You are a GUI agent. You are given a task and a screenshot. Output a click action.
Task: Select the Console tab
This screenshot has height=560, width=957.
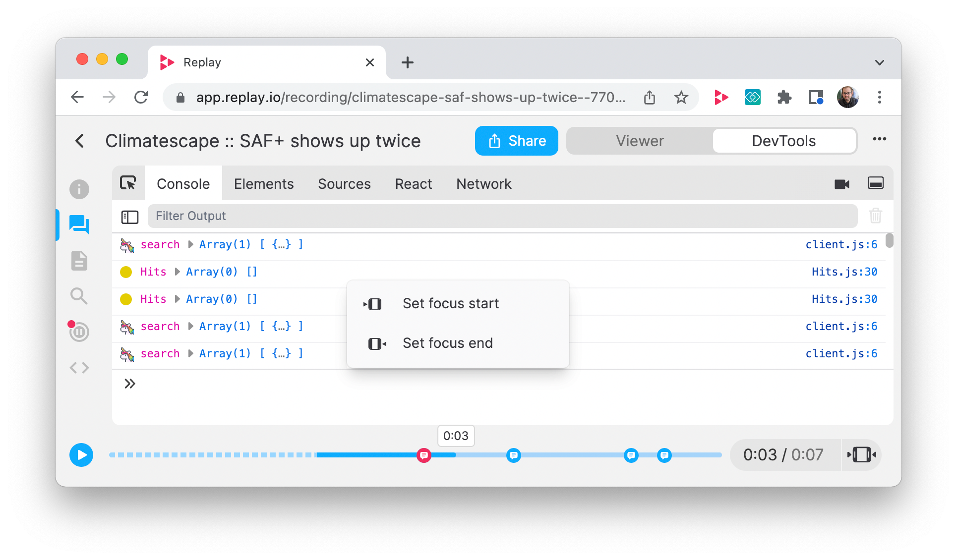(x=183, y=184)
